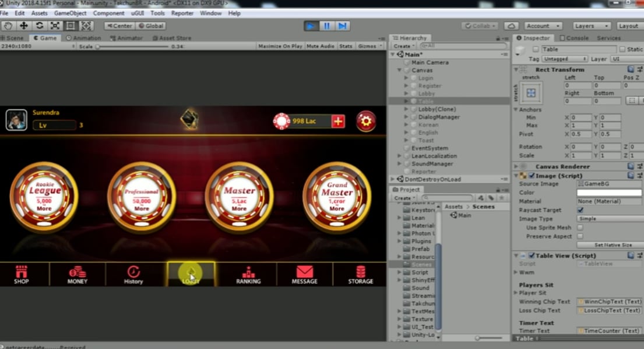Click the white Color swatch in Image

(x=610, y=193)
